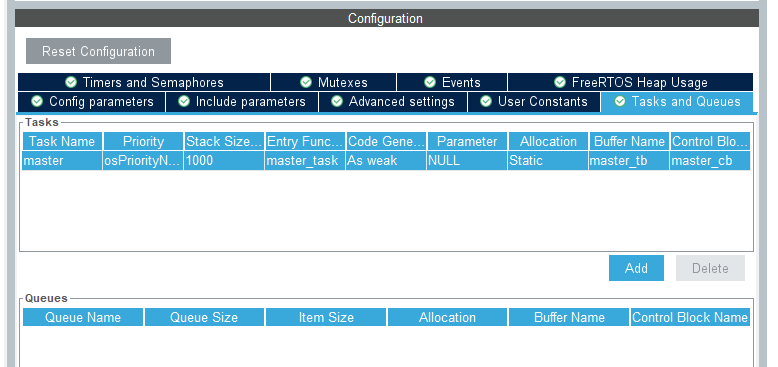Click the Queue Name column header
The width and height of the screenshot is (778, 367).
(x=83, y=317)
